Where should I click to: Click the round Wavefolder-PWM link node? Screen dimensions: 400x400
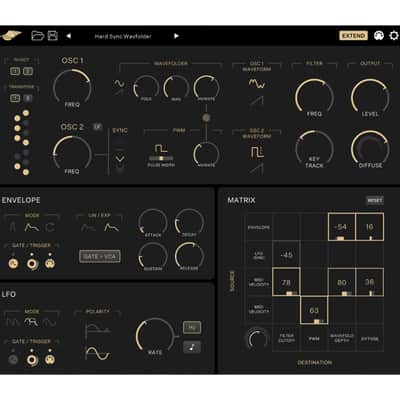tap(206, 118)
